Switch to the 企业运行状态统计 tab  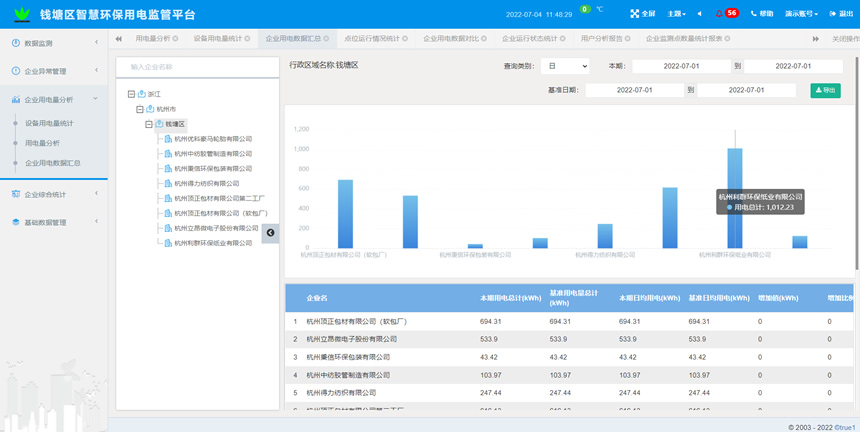pos(530,39)
